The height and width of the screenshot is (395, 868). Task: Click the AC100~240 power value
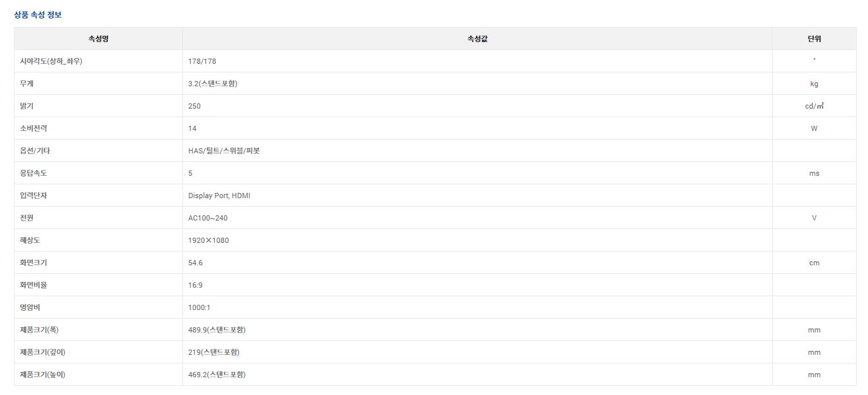click(208, 218)
